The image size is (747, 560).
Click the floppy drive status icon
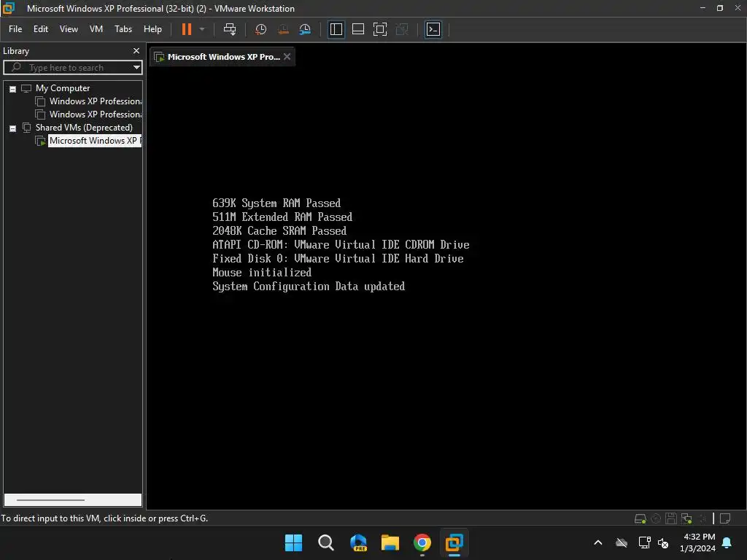point(671,518)
